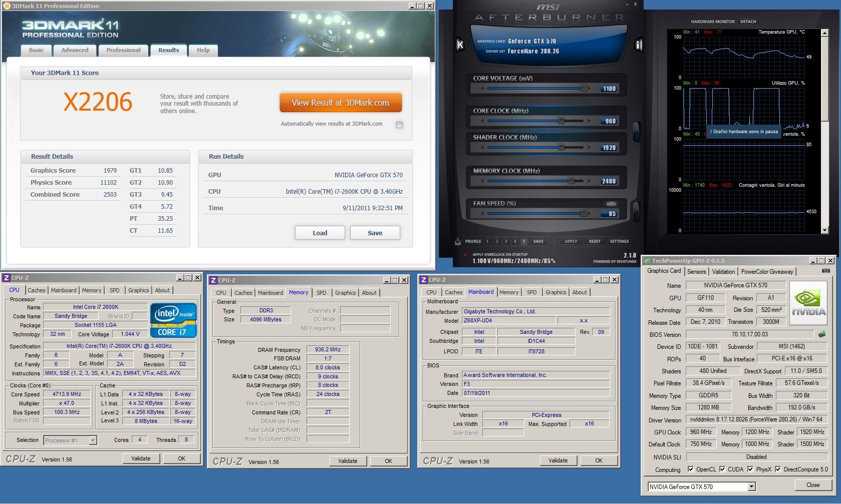The image size is (841, 504).
Task: Click SAVE profile button in Afterburner
Action: [538, 241]
